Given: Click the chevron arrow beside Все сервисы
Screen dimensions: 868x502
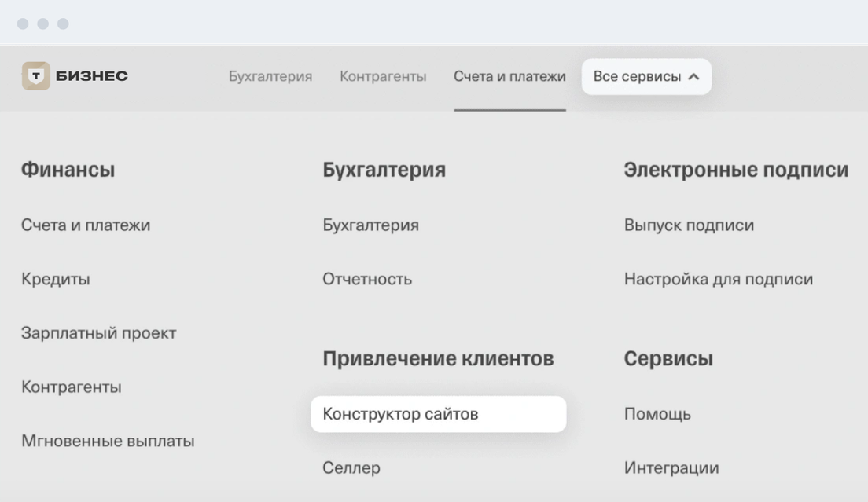Looking at the screenshot, I should click(x=693, y=77).
